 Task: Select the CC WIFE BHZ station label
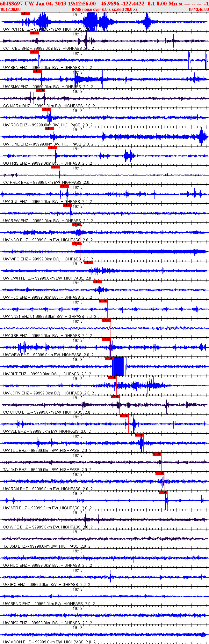[x=16, y=527]
